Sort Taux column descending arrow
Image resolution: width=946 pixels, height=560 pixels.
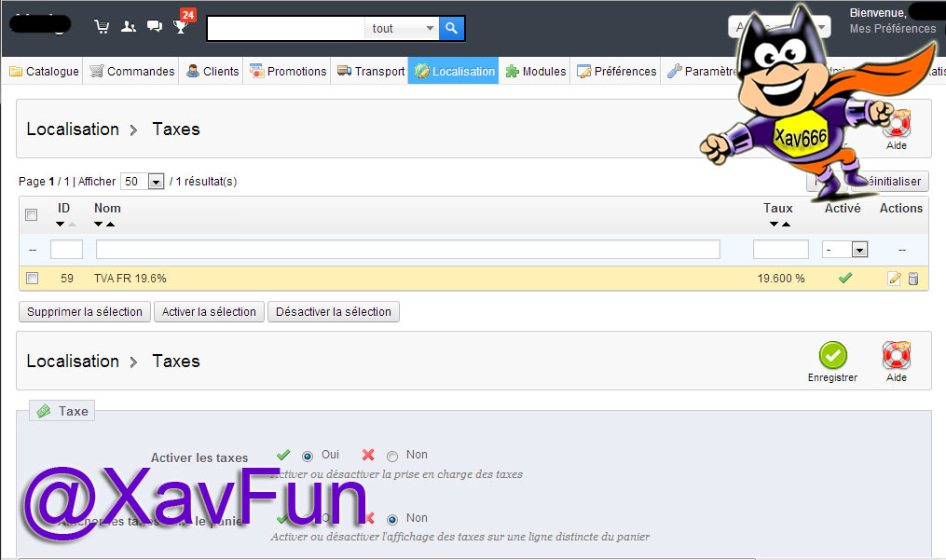coord(775,224)
